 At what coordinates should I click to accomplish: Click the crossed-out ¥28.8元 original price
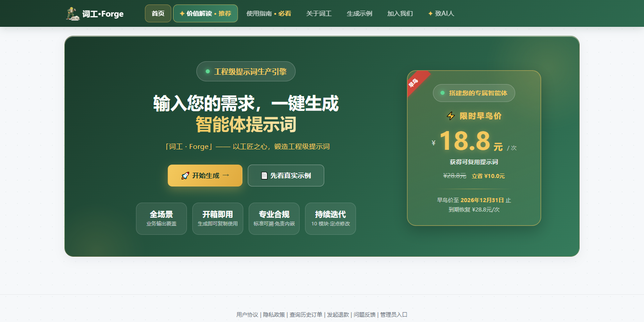pyautogui.click(x=455, y=176)
